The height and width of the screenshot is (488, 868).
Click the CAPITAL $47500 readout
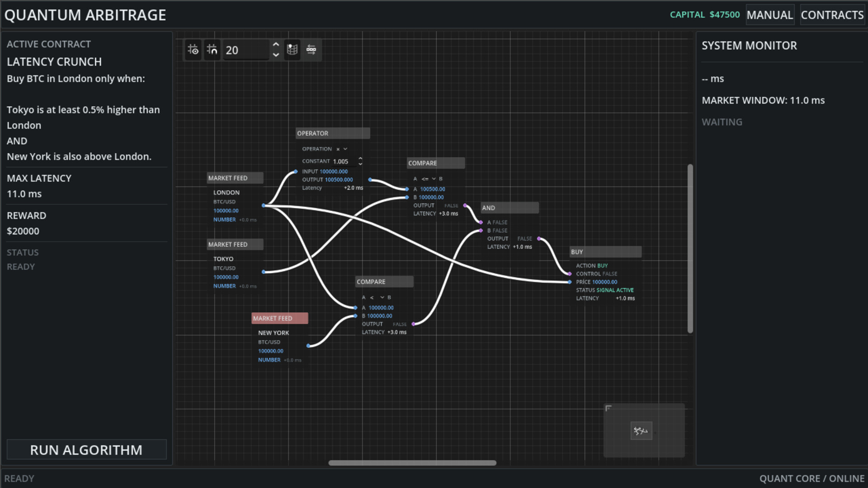pyautogui.click(x=705, y=15)
